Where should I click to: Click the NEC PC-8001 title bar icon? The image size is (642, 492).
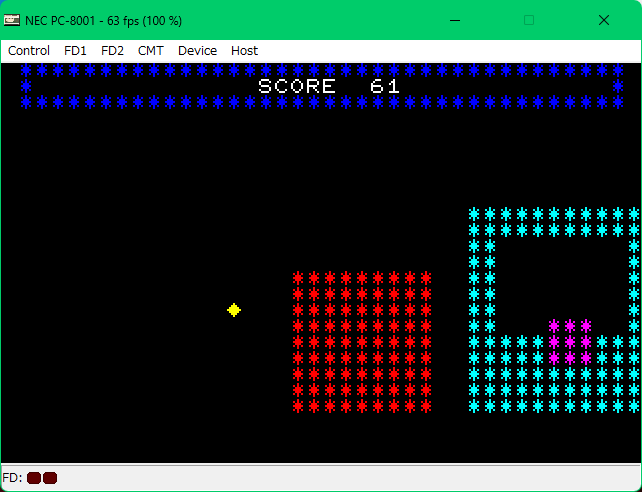click(13, 20)
